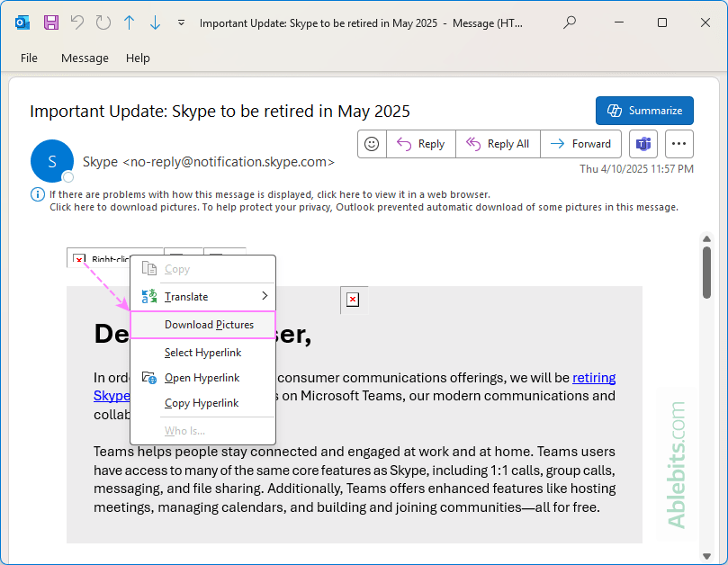The image size is (728, 565).
Task: Click the disabled Who Is... entry
Action: point(202,431)
